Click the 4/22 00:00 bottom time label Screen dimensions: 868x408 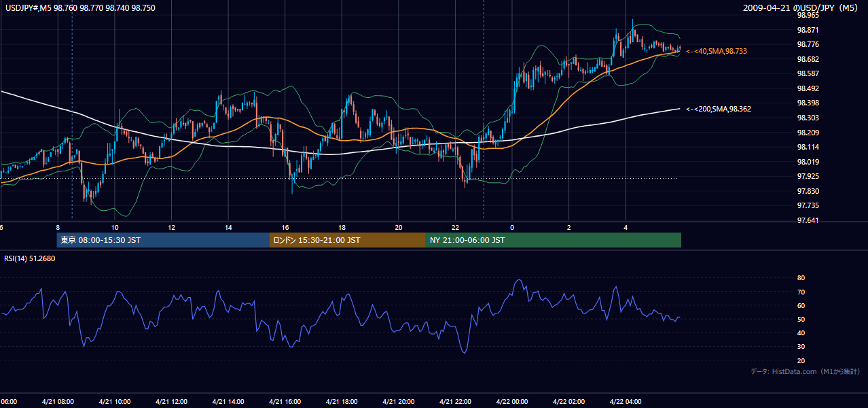click(512, 402)
